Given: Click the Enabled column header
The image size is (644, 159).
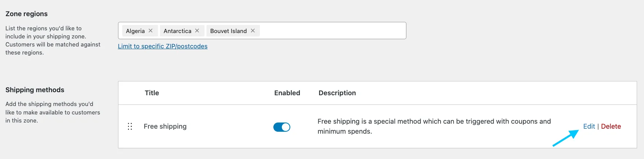Looking at the screenshot, I should (x=287, y=93).
